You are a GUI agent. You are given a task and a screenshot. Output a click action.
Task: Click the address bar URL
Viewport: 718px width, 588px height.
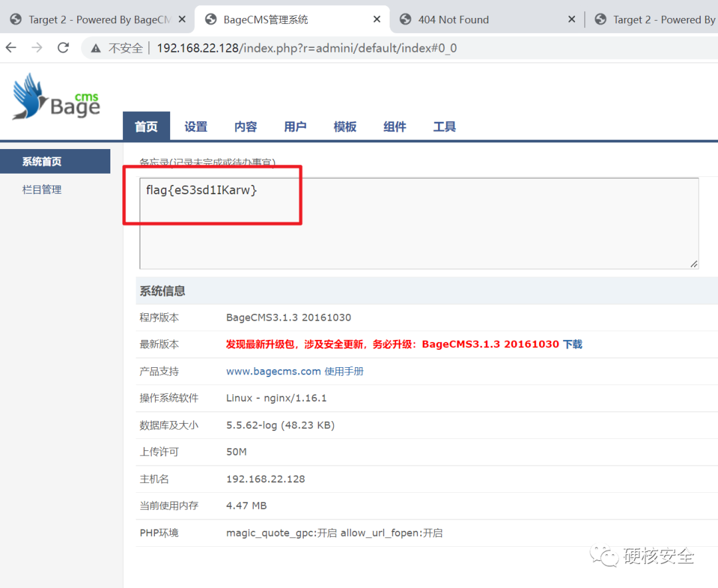pyautogui.click(x=306, y=48)
